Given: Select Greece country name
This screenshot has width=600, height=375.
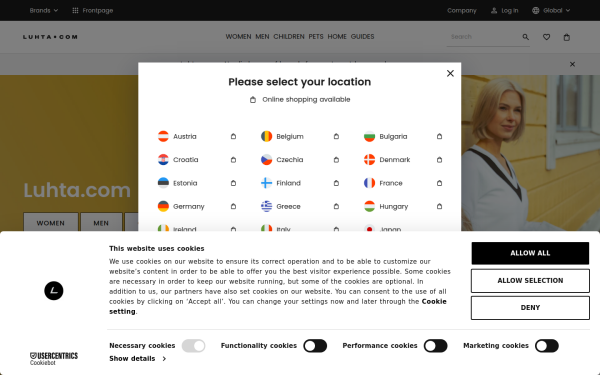Looking at the screenshot, I should 288,206.
